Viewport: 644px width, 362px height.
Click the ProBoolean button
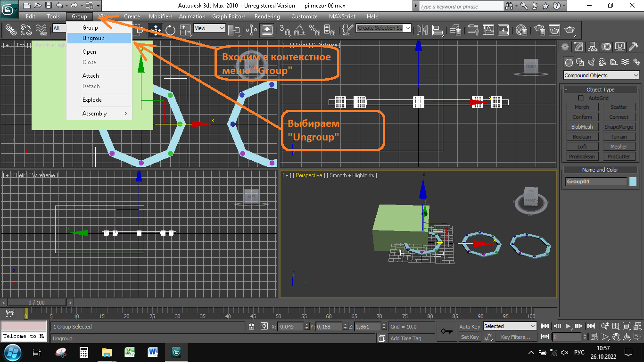click(582, 156)
